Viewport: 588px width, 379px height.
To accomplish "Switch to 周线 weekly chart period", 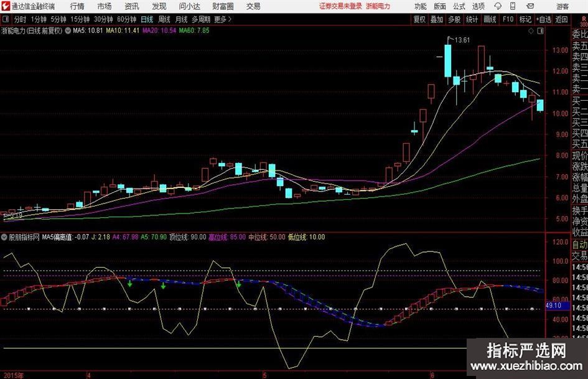I will 164,19.
